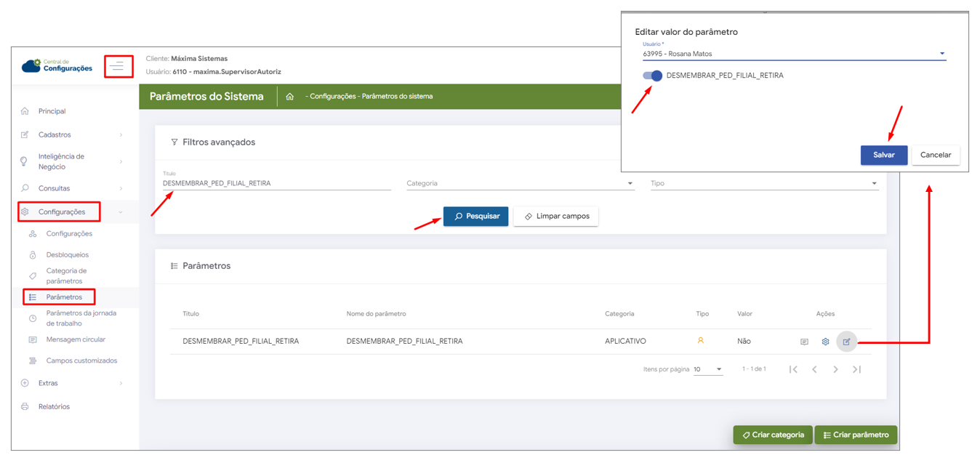
Task: Click the Criar parâmetro button
Action: coord(856,435)
